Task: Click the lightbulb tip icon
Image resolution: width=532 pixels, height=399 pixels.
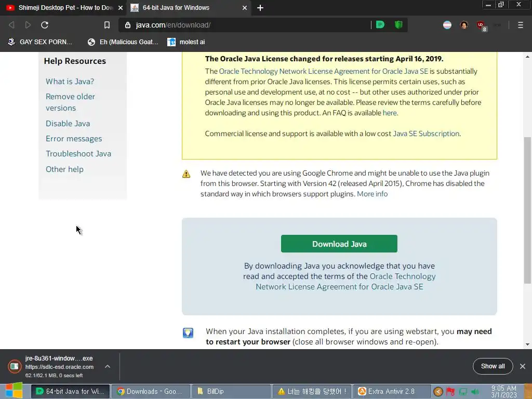Action: coord(188,333)
